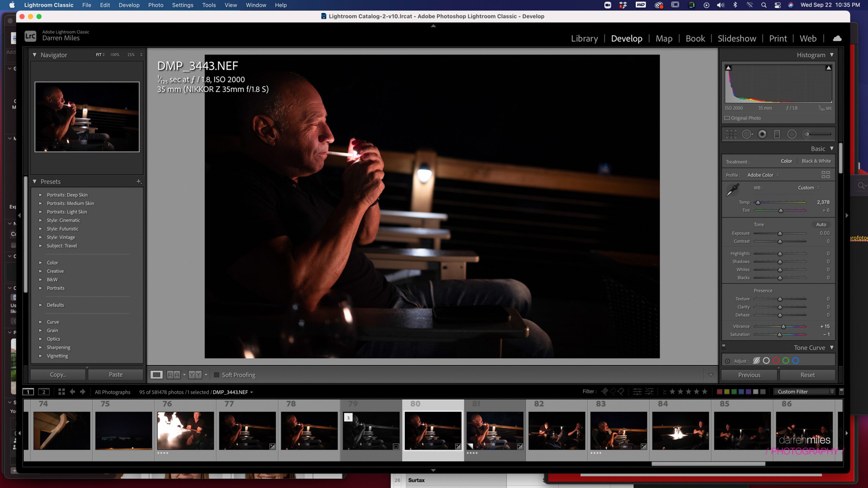
Task: Select the Spot Removal tool
Action: coord(747,134)
